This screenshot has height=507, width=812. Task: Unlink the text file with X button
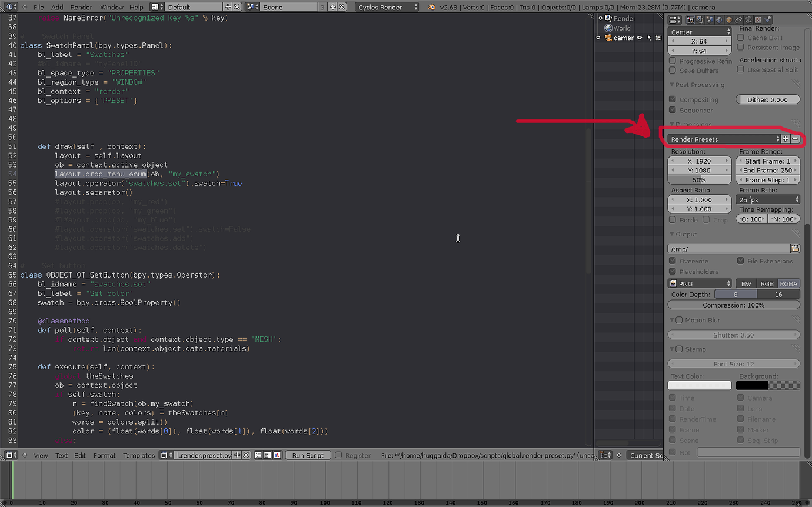click(246, 455)
